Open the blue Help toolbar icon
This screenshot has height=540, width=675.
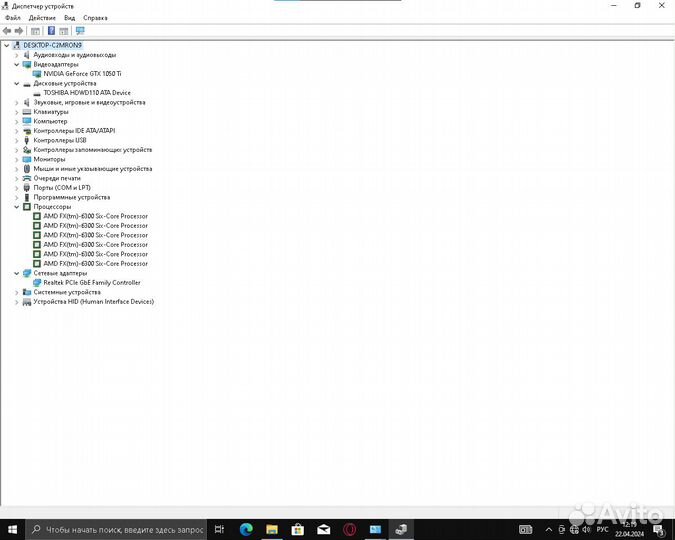[51, 31]
